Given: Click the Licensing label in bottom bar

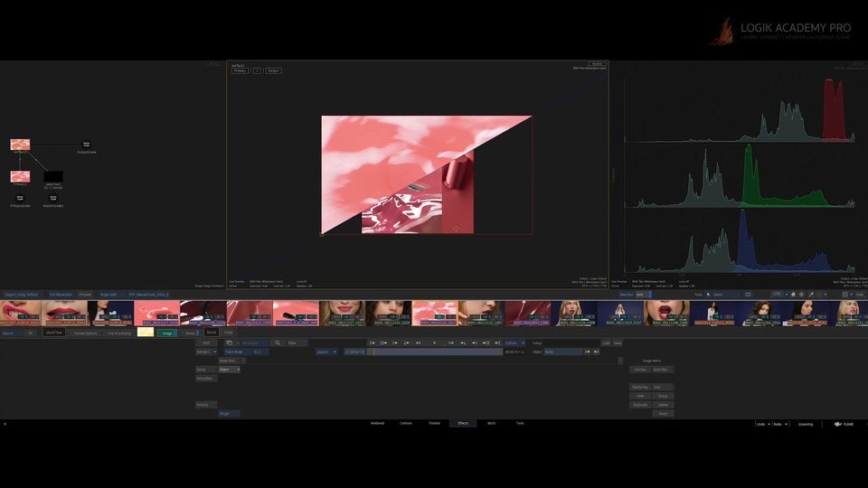Looking at the screenshot, I should (806, 425).
